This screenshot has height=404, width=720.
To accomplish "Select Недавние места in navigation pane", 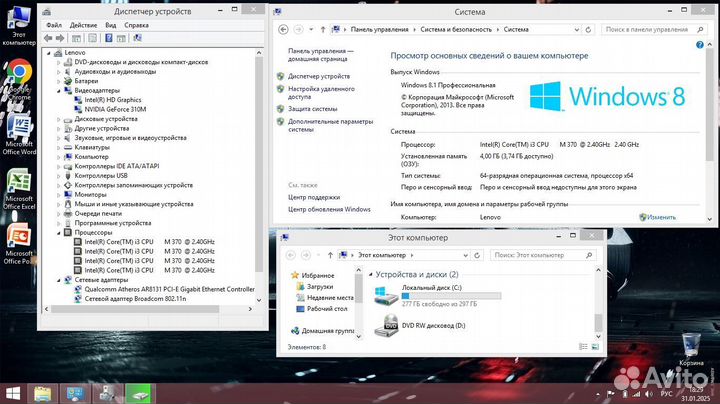I will (x=330, y=298).
